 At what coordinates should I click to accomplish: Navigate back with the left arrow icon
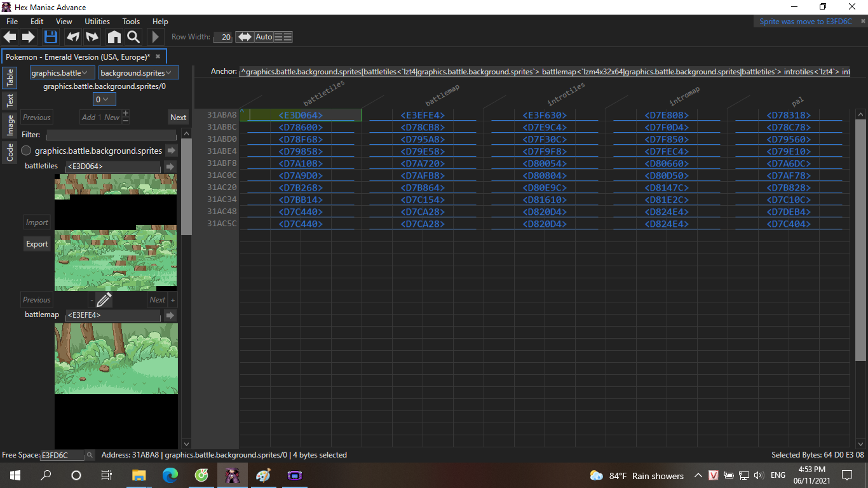[10, 37]
